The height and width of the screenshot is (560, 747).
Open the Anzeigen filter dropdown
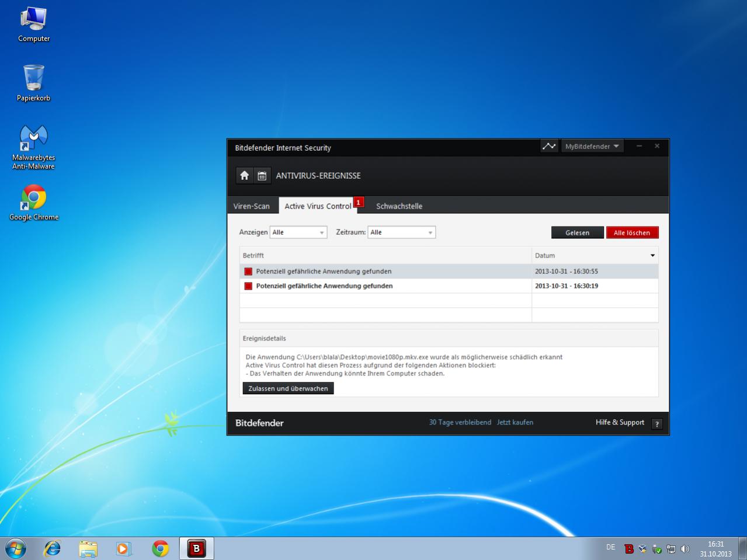point(298,232)
